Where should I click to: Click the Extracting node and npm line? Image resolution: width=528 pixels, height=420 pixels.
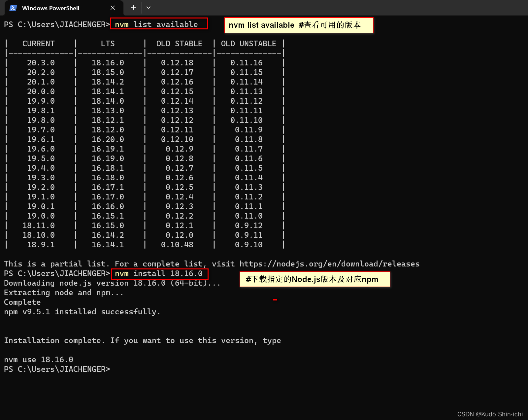pyautogui.click(x=64, y=293)
